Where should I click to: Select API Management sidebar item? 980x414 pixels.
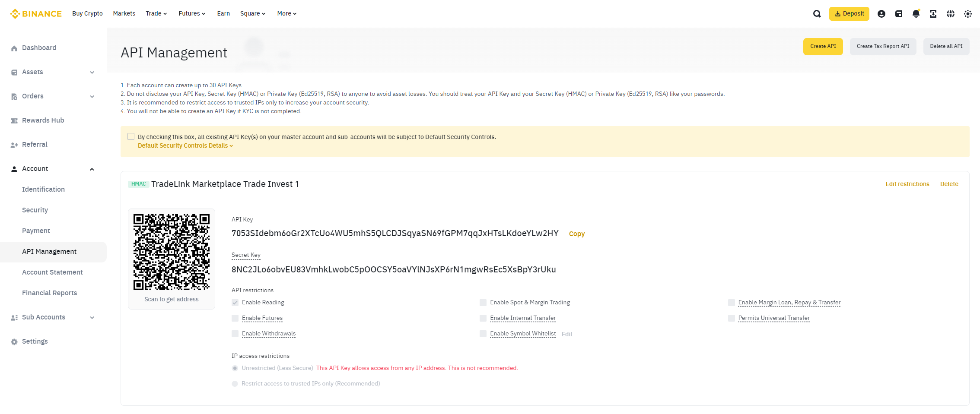[x=53, y=252]
